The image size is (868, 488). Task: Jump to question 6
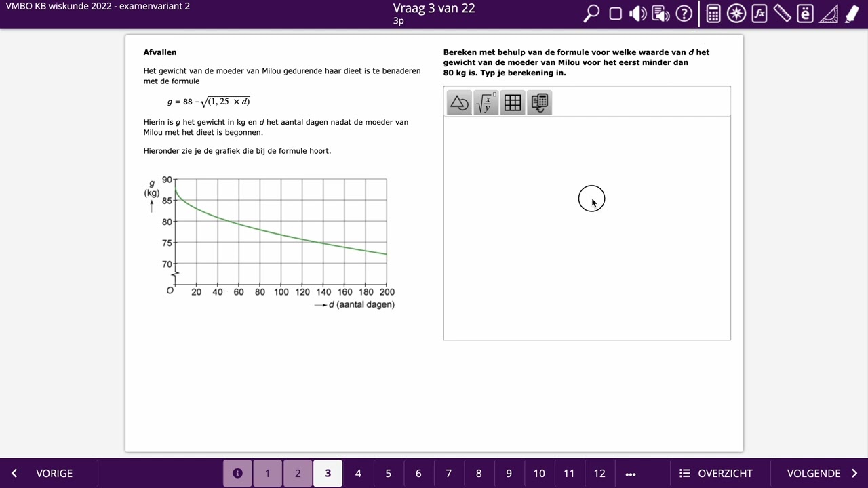[x=418, y=473]
